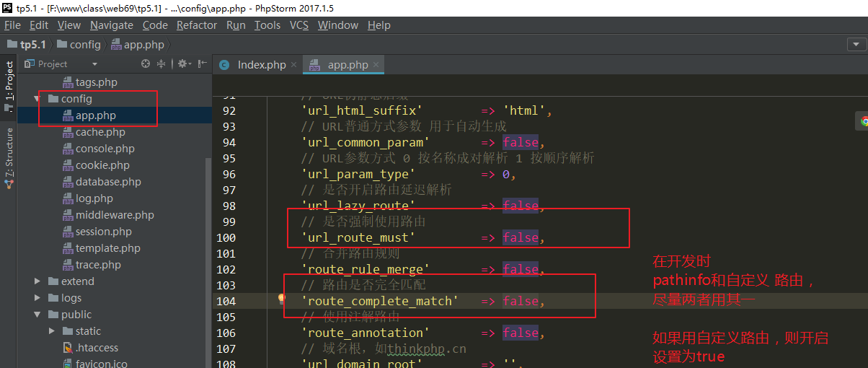Screen dimensions: 868x368
Task: Select trace.php in the project tree
Action: (x=98, y=265)
